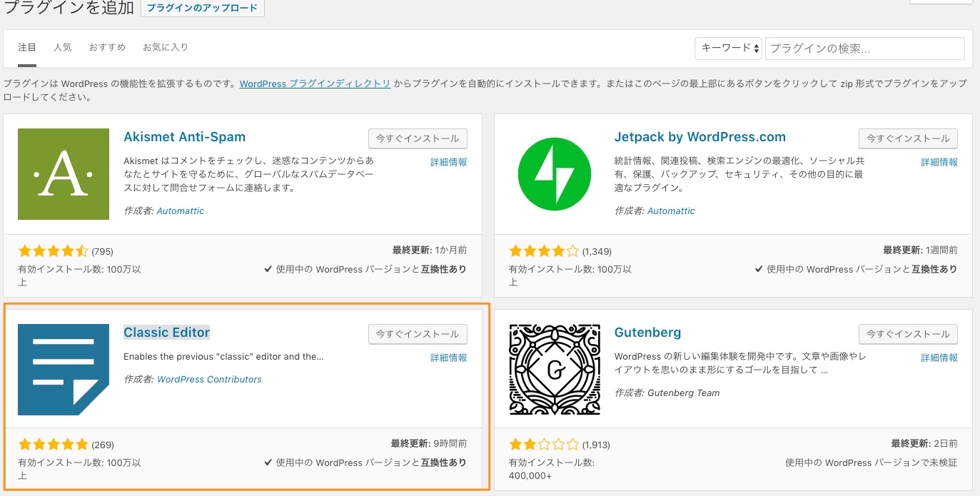The width and height of the screenshot is (980, 496).
Task: Click Akismet's 最終更新: 1か月前 text
Action: tap(430, 250)
